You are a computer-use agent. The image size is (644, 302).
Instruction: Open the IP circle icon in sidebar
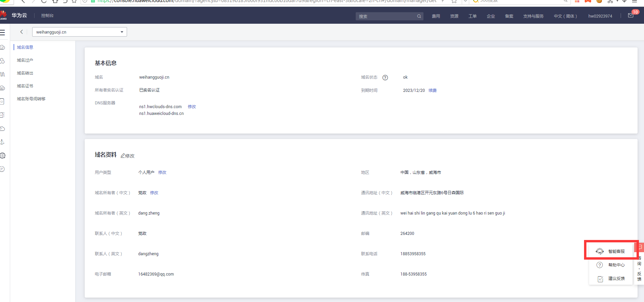pos(2,169)
